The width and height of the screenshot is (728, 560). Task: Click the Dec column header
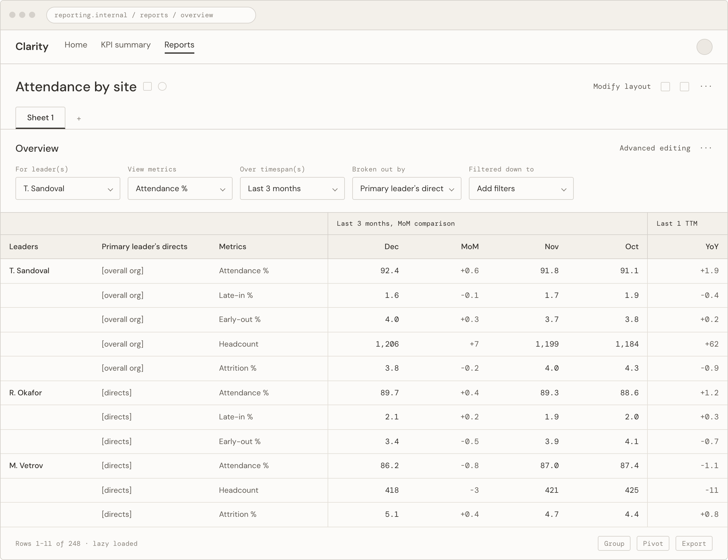[391, 246]
